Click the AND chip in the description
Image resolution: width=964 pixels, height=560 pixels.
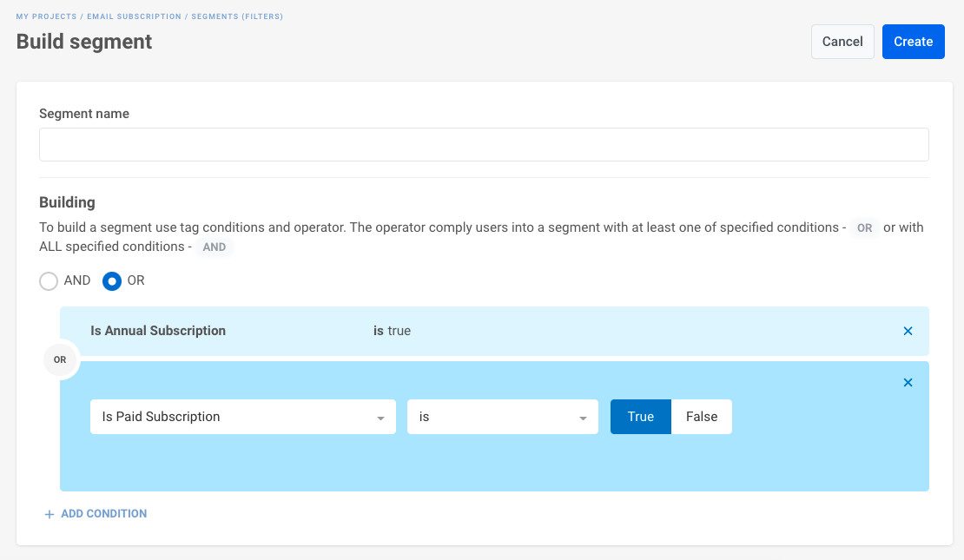coord(214,247)
